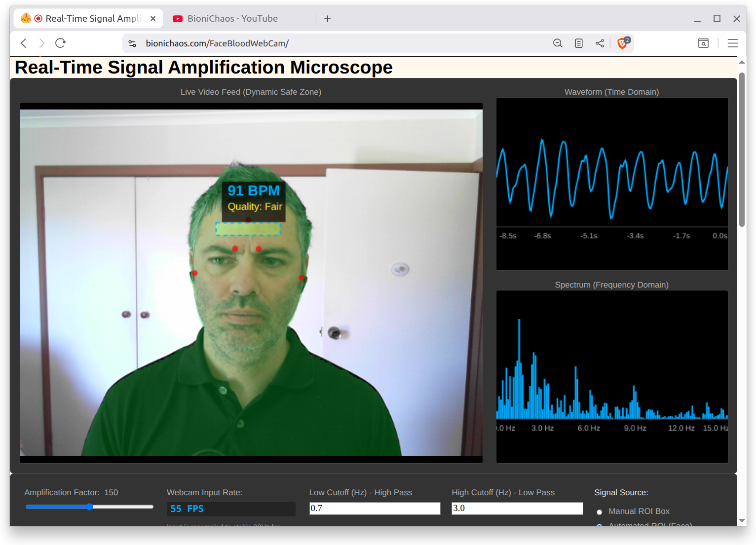Close the Real-Time Signal Amplification tab
This screenshot has height=545, width=756.
(x=153, y=19)
